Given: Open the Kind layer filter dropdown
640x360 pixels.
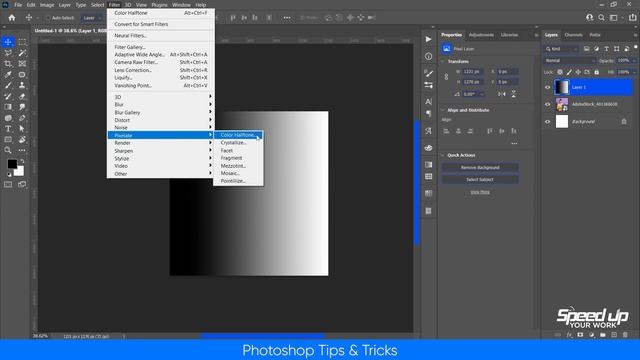Looking at the screenshot, I should pyautogui.click(x=562, y=49).
